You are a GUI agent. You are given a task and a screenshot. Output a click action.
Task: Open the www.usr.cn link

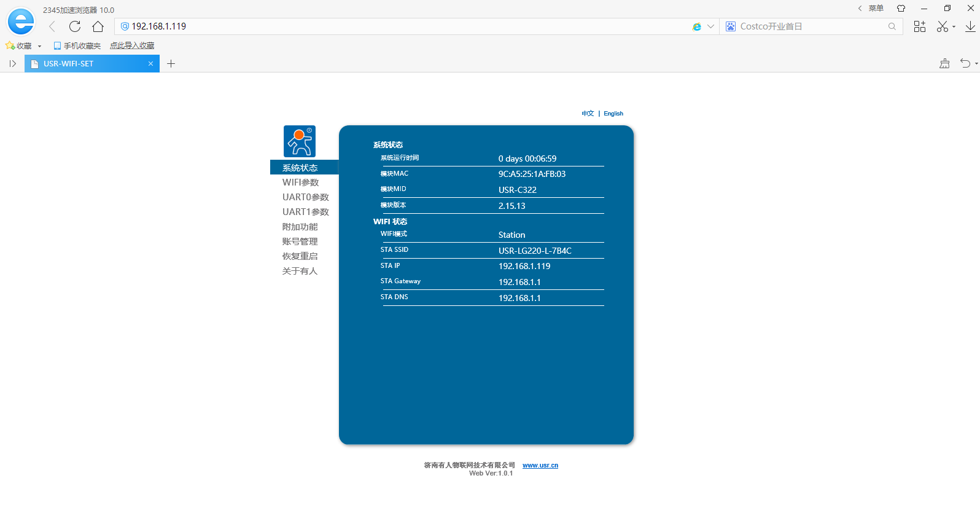tap(540, 466)
